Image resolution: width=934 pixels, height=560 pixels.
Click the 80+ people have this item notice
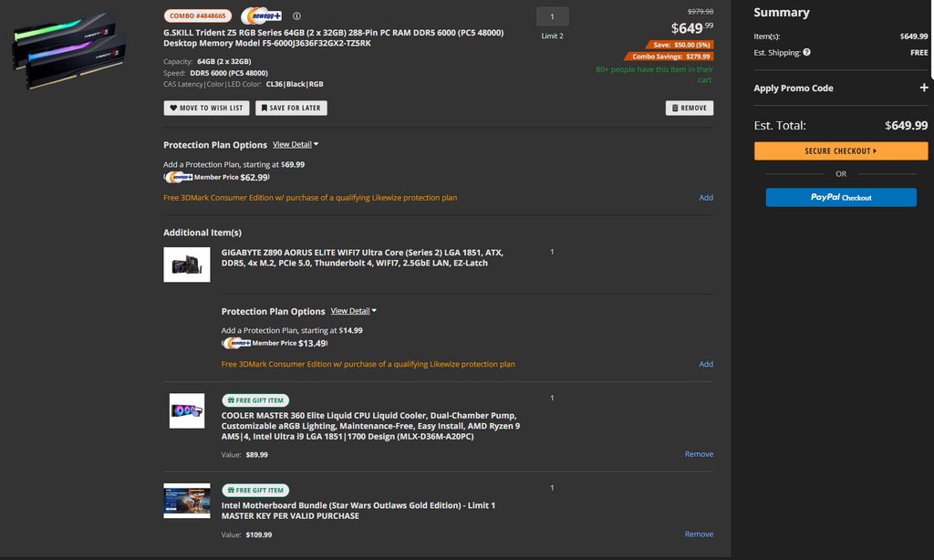[654, 75]
